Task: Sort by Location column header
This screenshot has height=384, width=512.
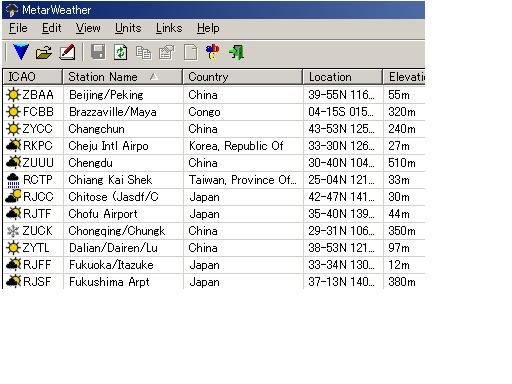Action: [x=343, y=77]
